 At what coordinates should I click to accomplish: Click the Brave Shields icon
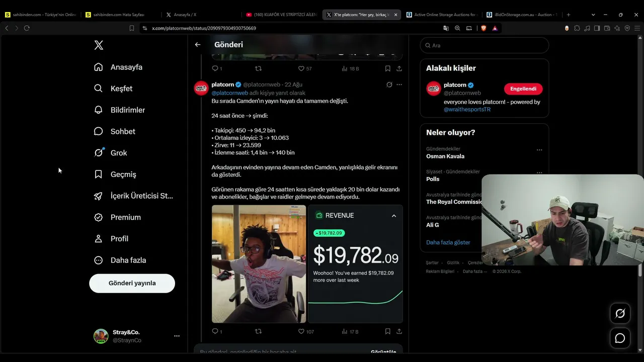pos(484,28)
